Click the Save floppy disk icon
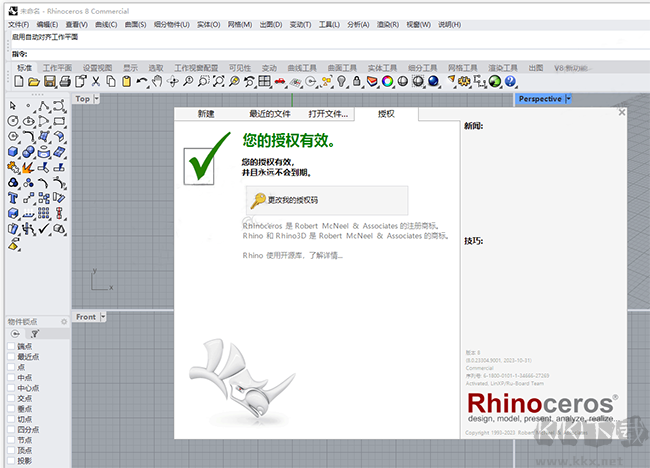 (49, 82)
